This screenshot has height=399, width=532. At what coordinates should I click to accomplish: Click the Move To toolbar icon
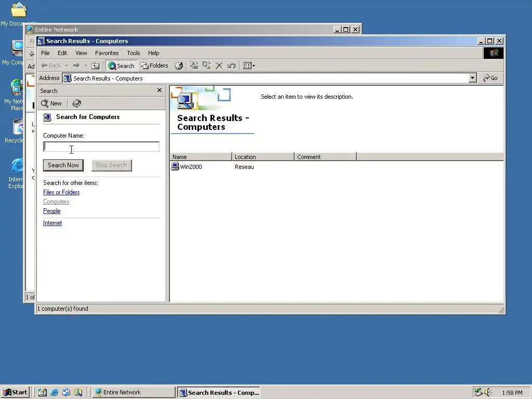[194, 66]
